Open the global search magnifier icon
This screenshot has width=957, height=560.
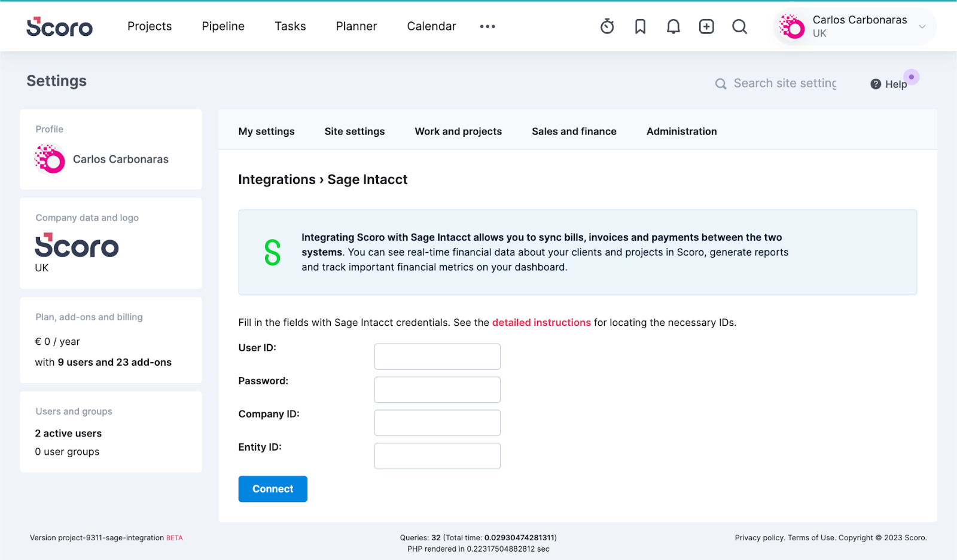(x=740, y=26)
